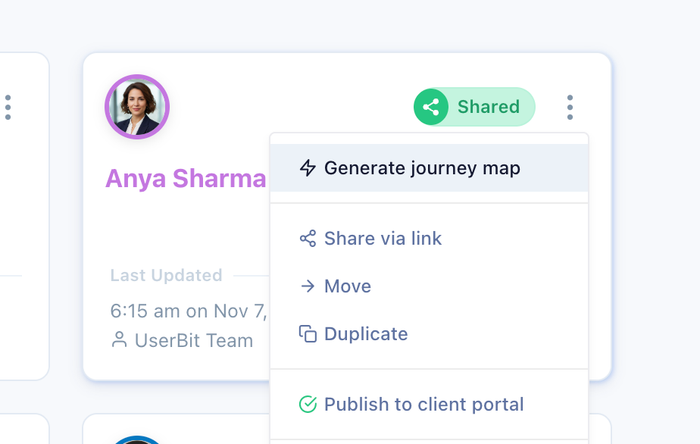Click the lightning bolt icon for journey map
The width and height of the screenshot is (700, 444).
(308, 168)
